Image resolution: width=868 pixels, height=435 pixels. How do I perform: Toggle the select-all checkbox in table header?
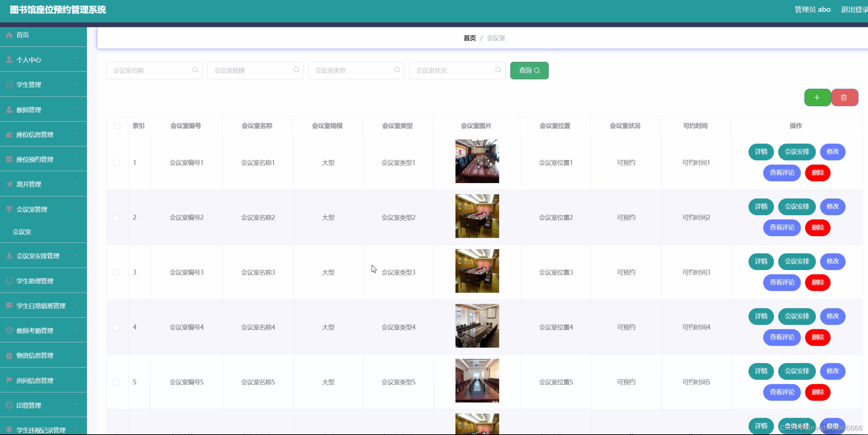[117, 126]
